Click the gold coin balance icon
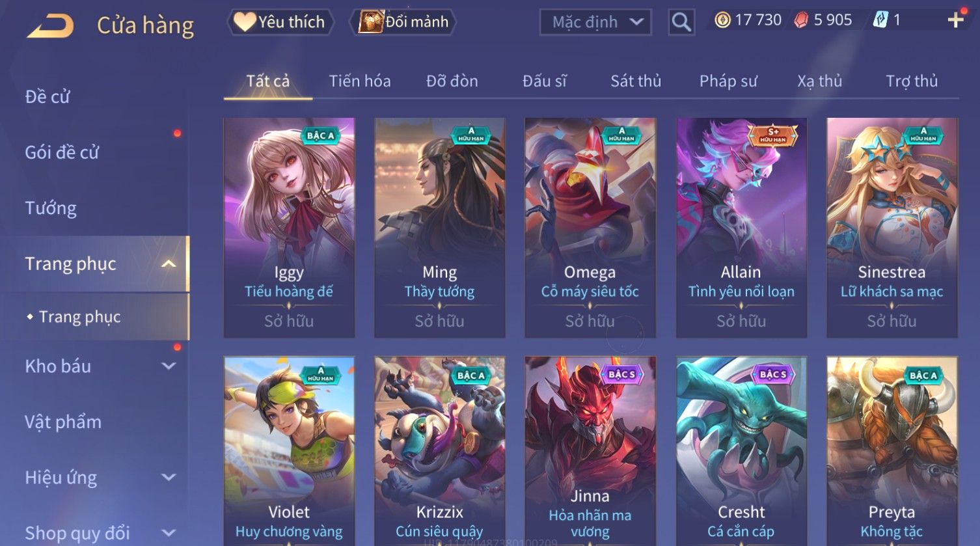Image resolution: width=980 pixels, height=546 pixels. (722, 20)
